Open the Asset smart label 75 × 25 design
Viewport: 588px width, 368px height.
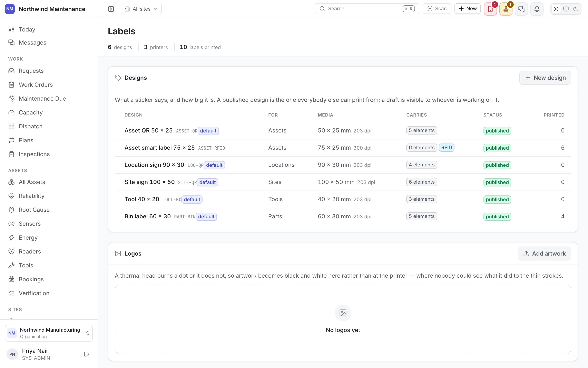click(160, 148)
